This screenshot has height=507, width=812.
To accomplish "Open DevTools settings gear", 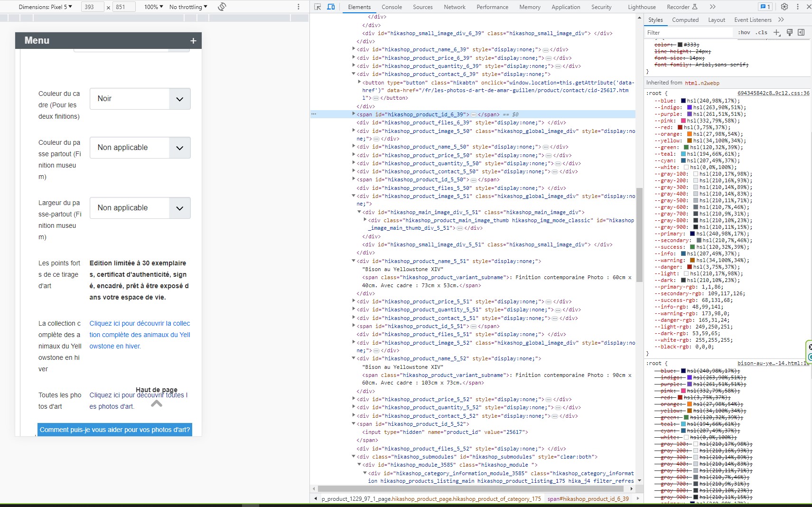I will pyautogui.click(x=784, y=7).
